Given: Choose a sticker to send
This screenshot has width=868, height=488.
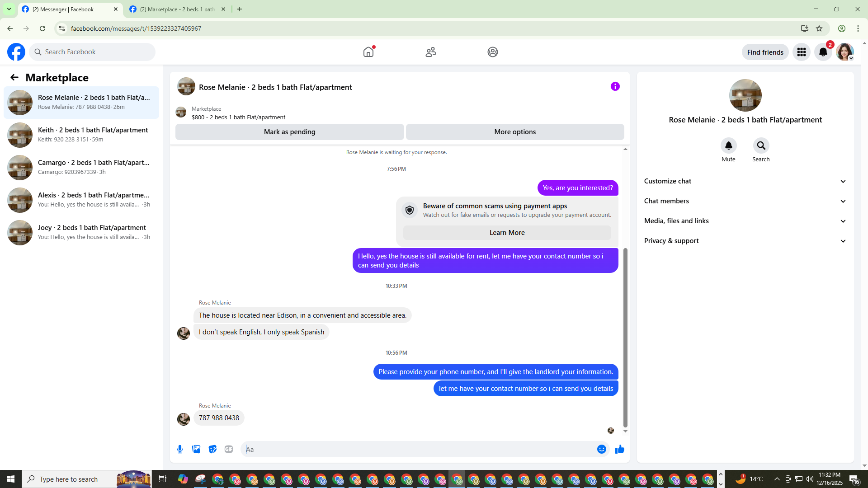Looking at the screenshot, I should pyautogui.click(x=212, y=449).
